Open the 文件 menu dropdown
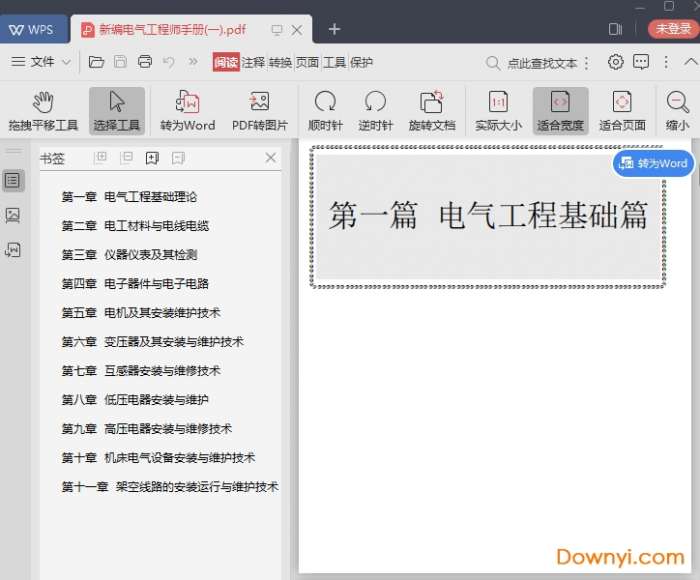 pos(41,62)
